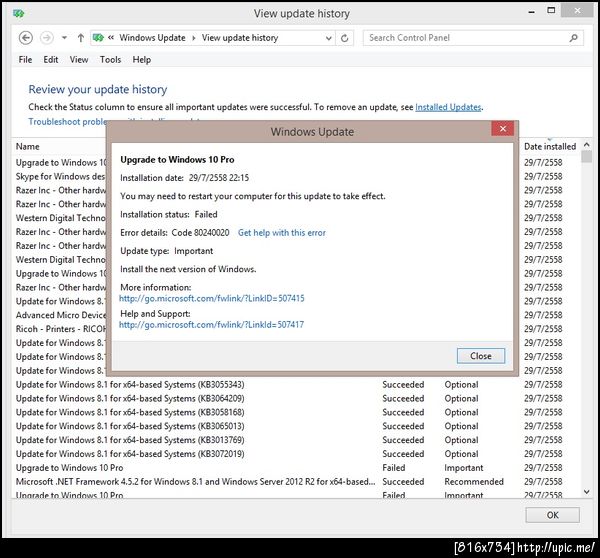Open the LinkID=507415 more information URL
This screenshot has width=600, height=558.
212,299
